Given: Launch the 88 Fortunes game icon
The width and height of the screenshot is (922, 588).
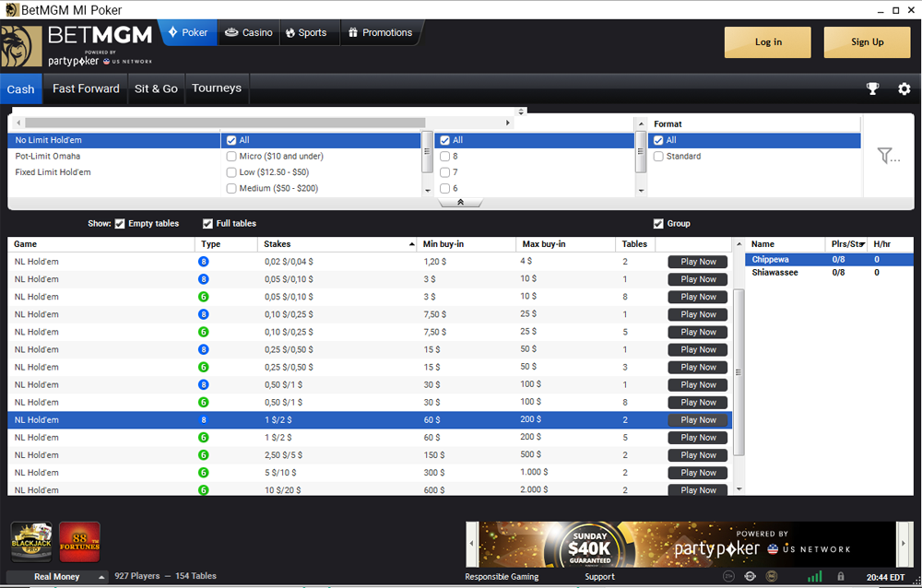Looking at the screenshot, I should (79, 542).
